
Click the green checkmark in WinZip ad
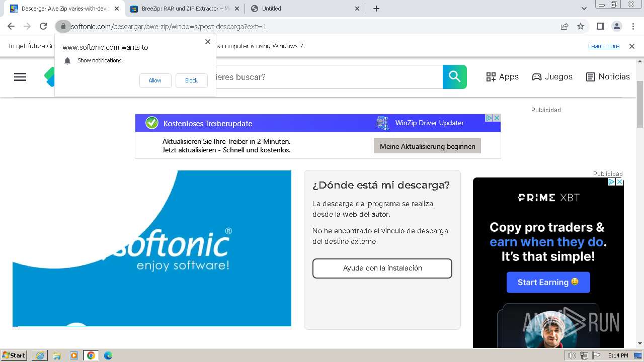click(152, 123)
